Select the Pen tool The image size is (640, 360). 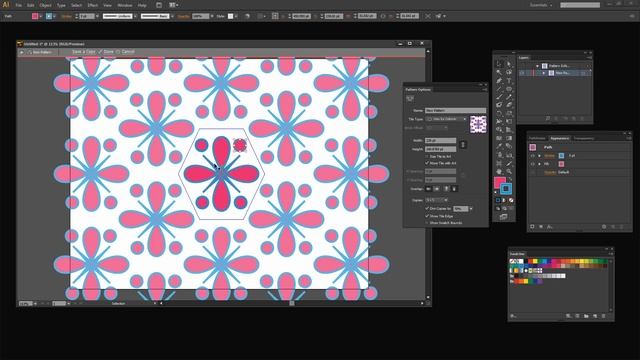click(499, 80)
